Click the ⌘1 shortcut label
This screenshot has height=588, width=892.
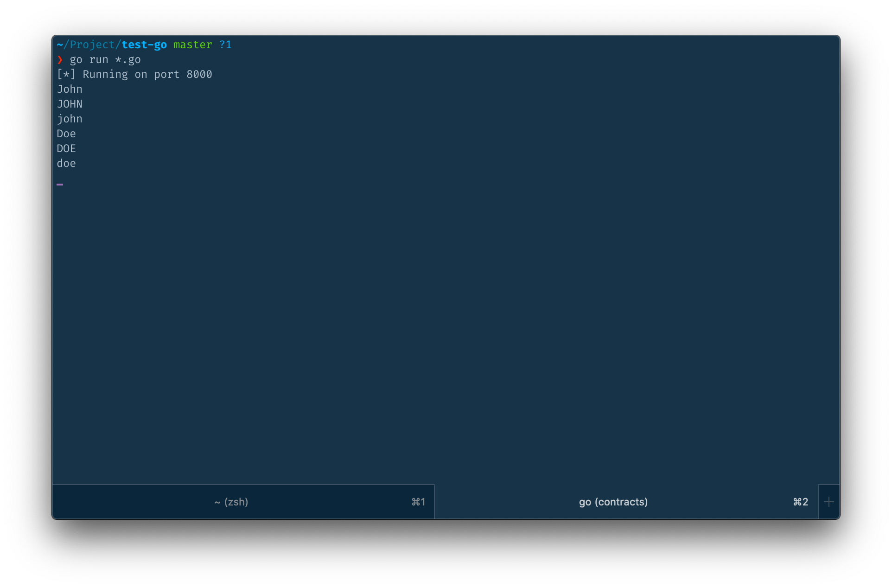(x=418, y=502)
